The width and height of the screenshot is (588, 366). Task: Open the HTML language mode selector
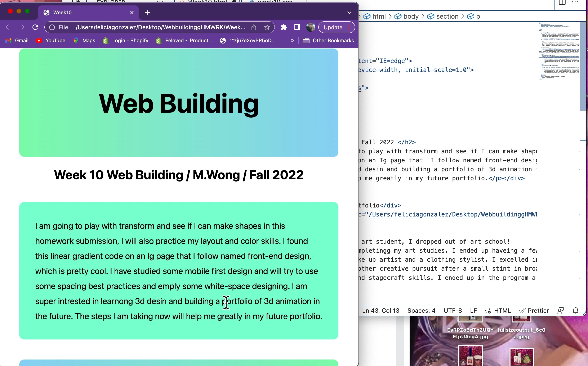click(x=502, y=310)
